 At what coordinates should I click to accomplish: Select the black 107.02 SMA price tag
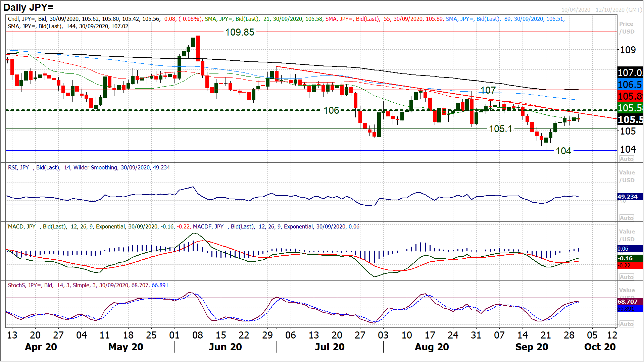[x=630, y=72]
